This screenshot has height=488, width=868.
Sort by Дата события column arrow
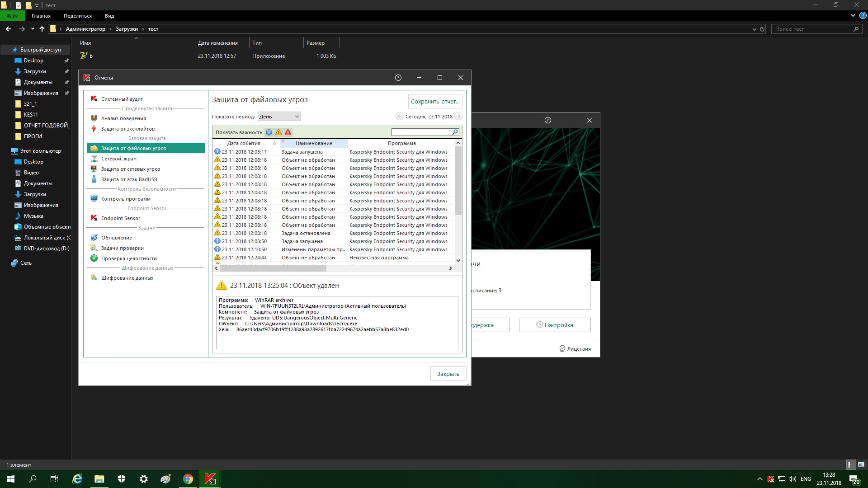(274, 143)
